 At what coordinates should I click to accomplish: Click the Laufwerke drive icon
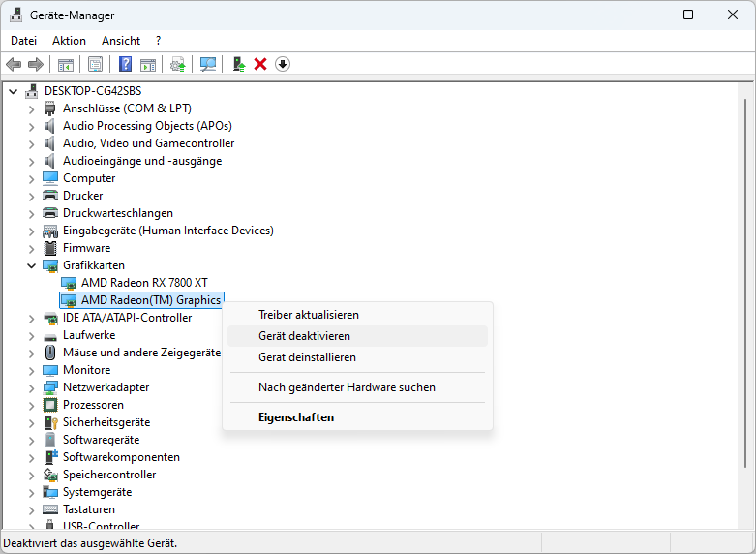coord(50,336)
